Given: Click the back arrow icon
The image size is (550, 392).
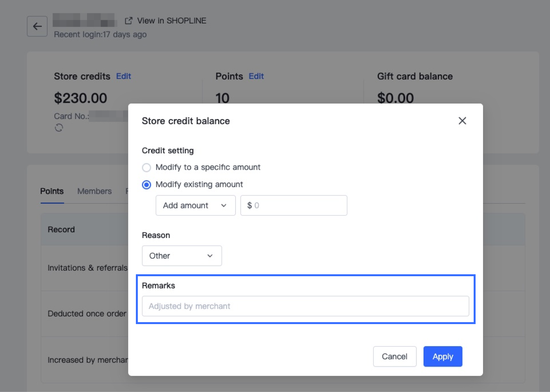Looking at the screenshot, I should pos(37,26).
